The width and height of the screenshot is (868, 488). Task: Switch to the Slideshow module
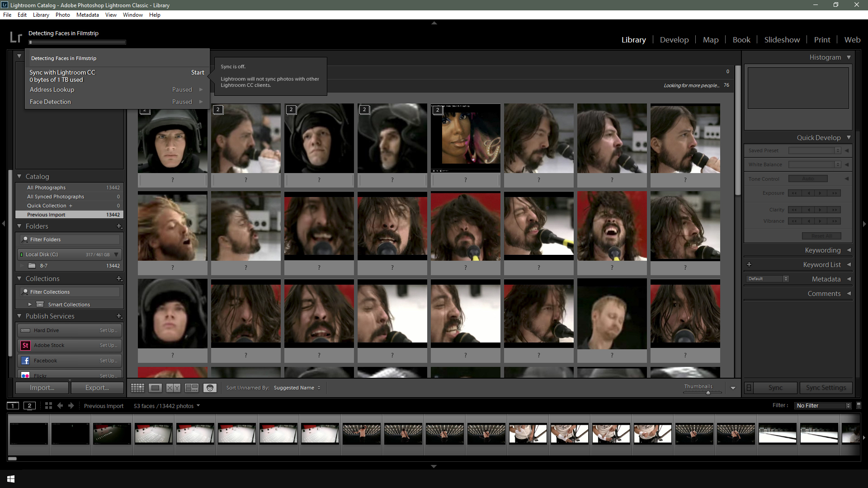coord(782,40)
